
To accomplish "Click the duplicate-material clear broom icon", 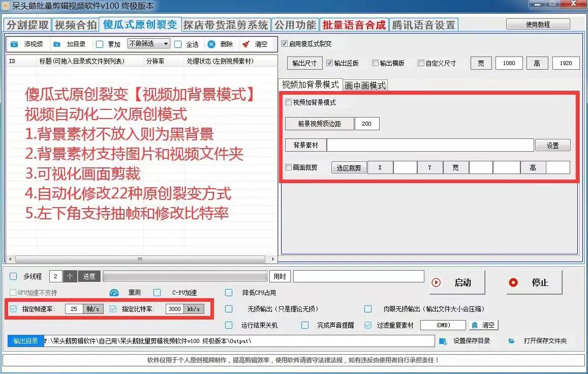I will pos(474,325).
